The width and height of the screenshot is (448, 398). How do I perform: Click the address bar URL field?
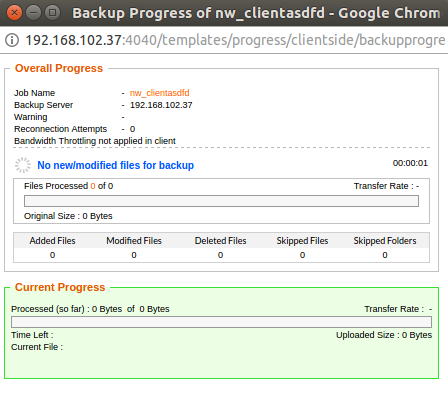[235, 40]
